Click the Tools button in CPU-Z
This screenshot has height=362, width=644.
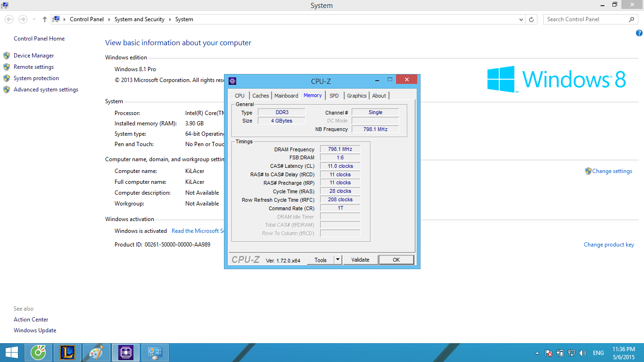point(321,260)
